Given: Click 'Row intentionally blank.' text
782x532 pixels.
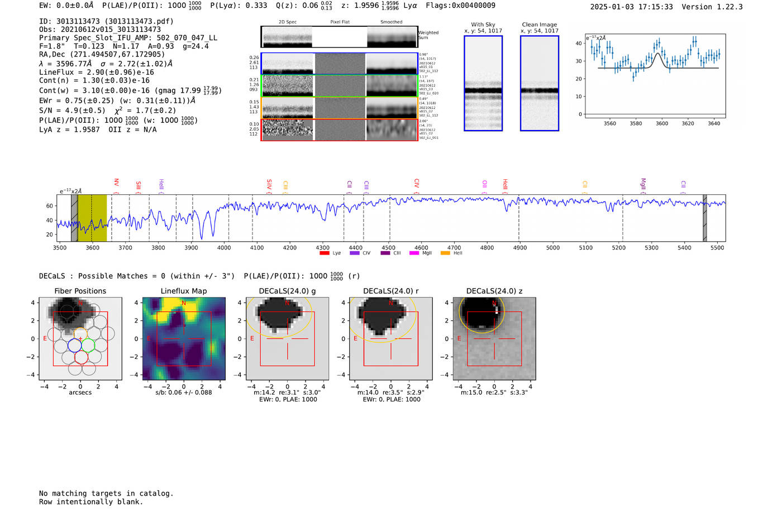Looking at the screenshot, I should (x=91, y=502).
